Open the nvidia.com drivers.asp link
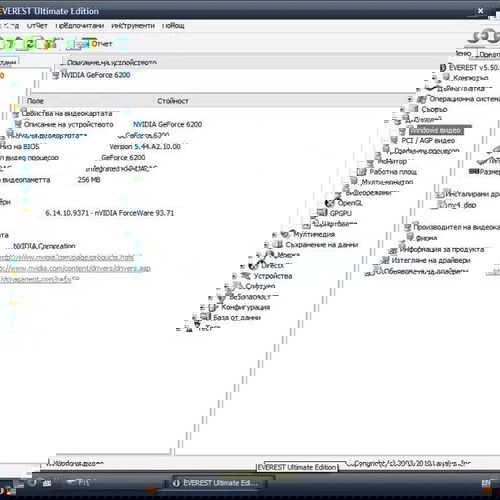500x500 pixels. 75,268
